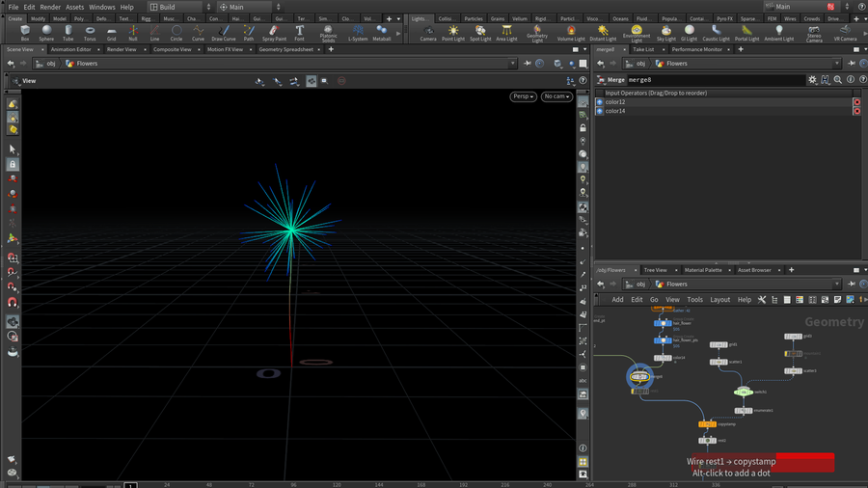Add an Environment Light
This screenshot has height=488, width=868.
pos(637,33)
